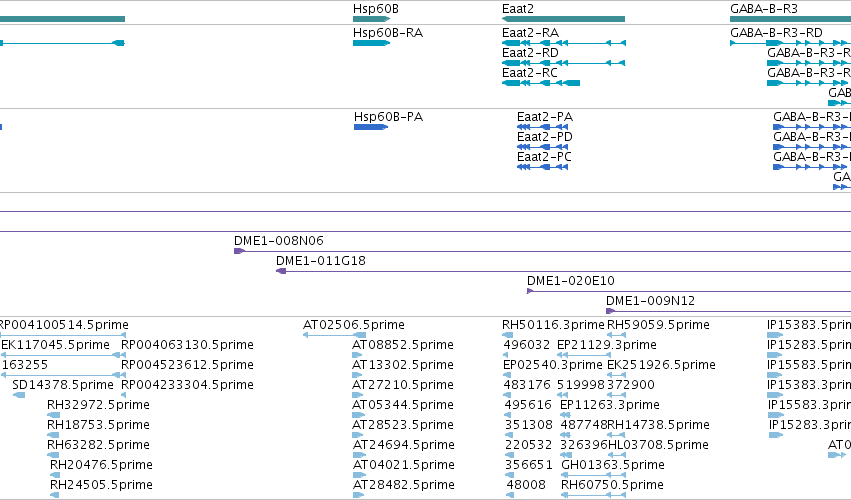Click the HL03708.5prime EST label
This screenshot has height=500, width=851.
tap(658, 445)
